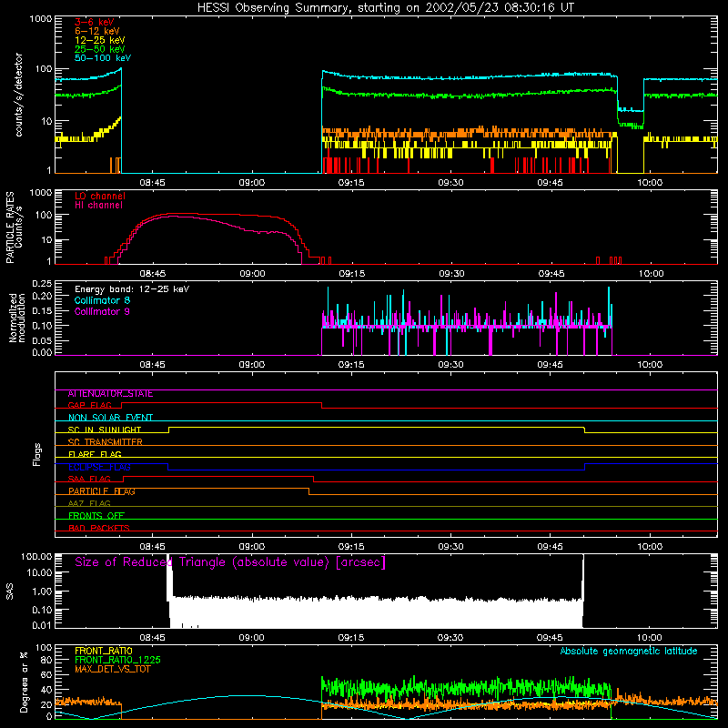Image resolution: width=728 pixels, height=728 pixels.
Task: Click the BAD_PACKETS flag label
Action: [99, 529]
